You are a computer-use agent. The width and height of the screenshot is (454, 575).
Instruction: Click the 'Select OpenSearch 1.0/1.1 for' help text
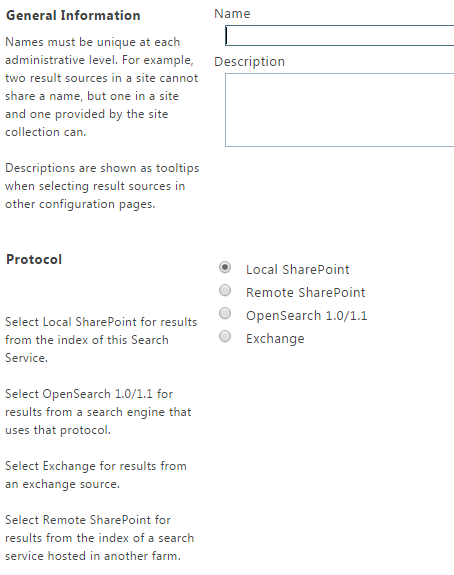tap(98, 412)
